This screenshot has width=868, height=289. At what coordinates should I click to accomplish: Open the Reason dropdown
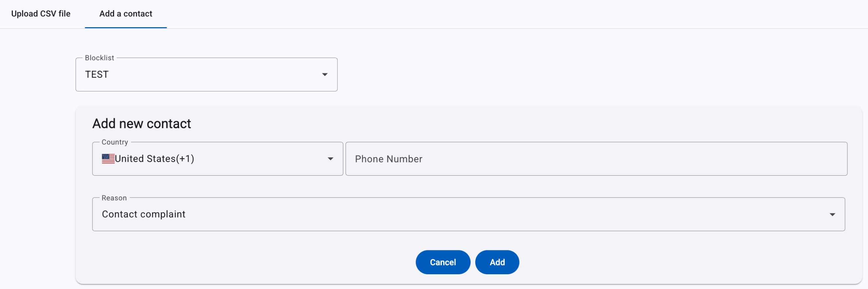(x=469, y=215)
